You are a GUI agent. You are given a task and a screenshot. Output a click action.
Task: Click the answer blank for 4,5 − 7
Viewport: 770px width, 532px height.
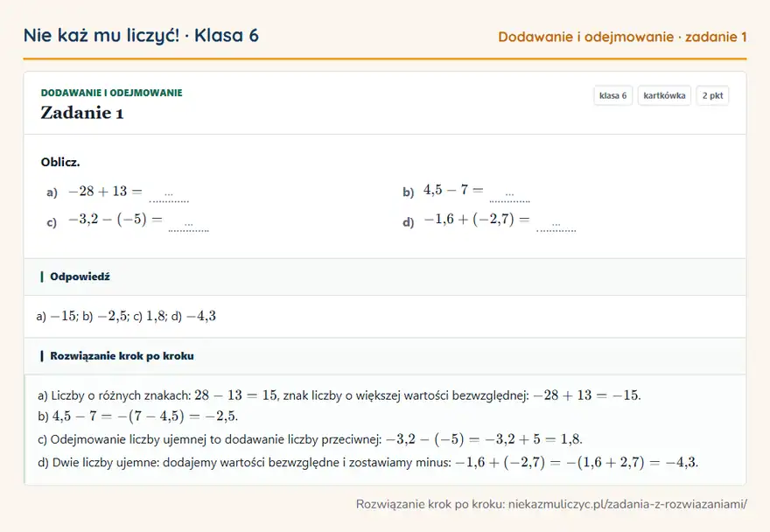510,197
